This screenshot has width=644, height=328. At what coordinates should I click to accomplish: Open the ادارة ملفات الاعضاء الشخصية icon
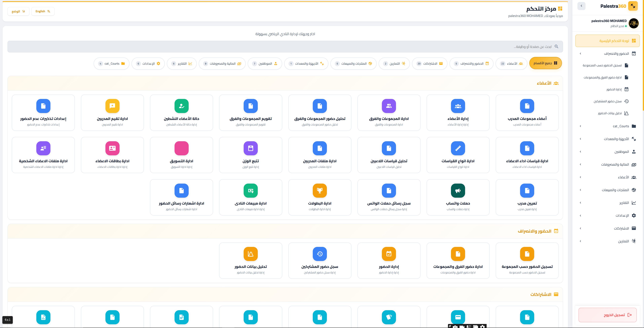(43, 148)
